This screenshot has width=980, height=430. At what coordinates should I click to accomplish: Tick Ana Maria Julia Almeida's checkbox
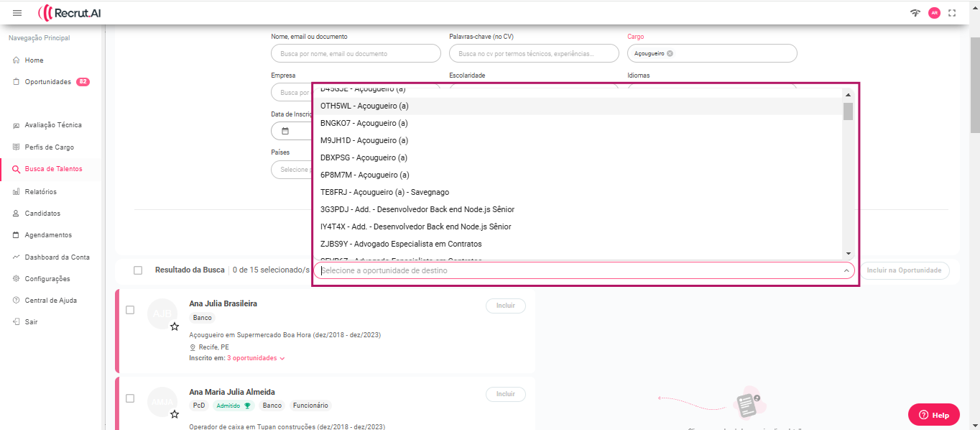[130, 398]
